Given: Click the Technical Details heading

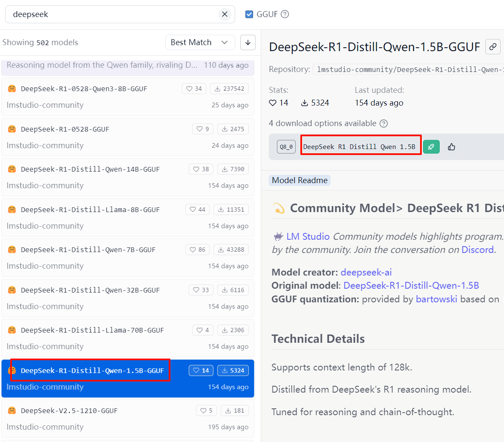Looking at the screenshot, I should point(318,339).
